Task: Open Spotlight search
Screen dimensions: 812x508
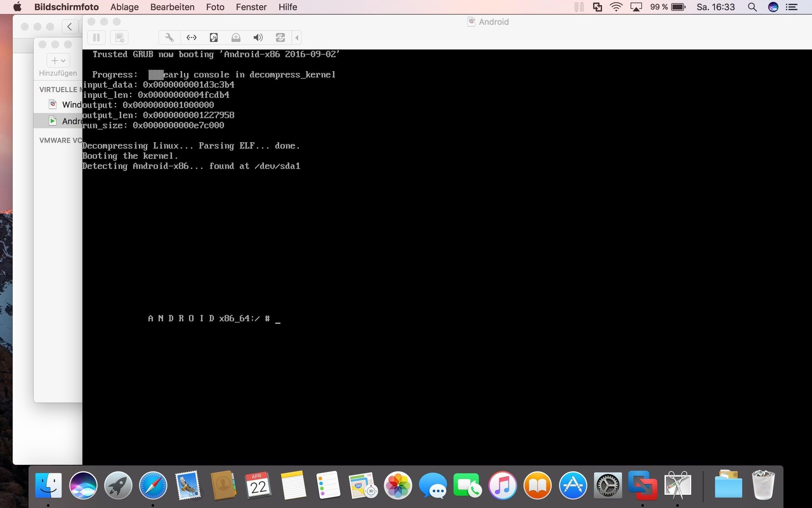Action: coord(752,7)
